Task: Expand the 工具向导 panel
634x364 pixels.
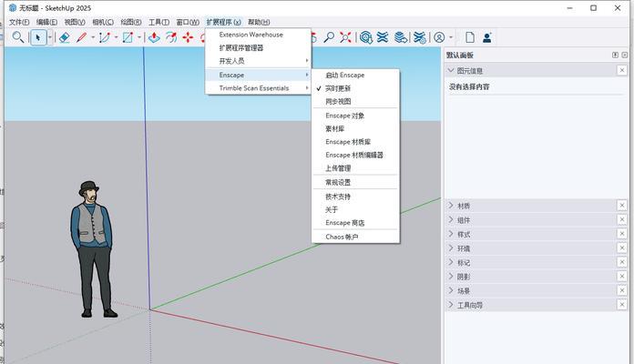Action: (450, 305)
